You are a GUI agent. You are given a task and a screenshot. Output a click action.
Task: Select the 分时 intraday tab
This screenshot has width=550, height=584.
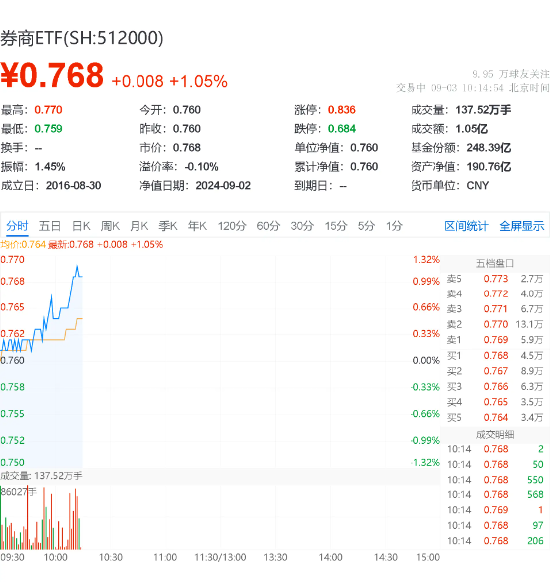pyautogui.click(x=17, y=226)
